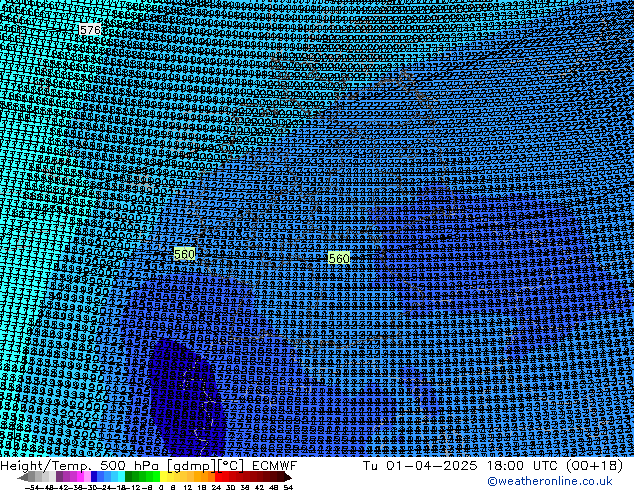Click the gray arrow at legend's cold end
634x490 pixels.
(23, 477)
